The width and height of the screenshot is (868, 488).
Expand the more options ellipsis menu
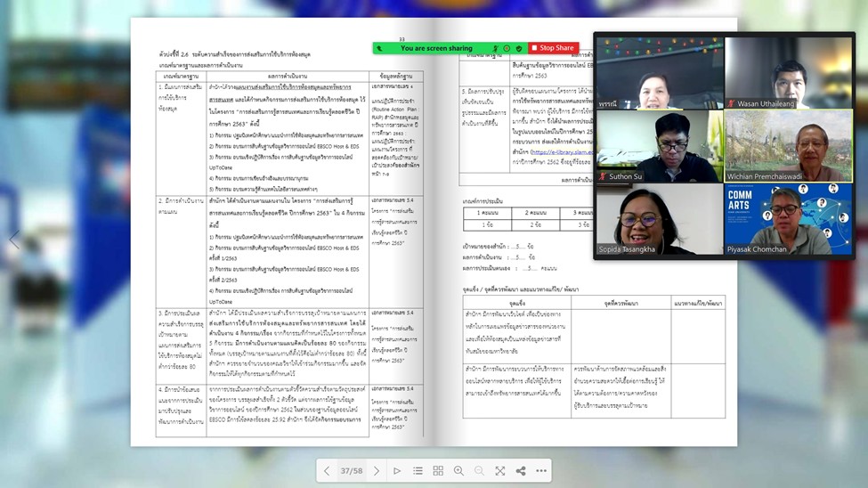[541, 471]
